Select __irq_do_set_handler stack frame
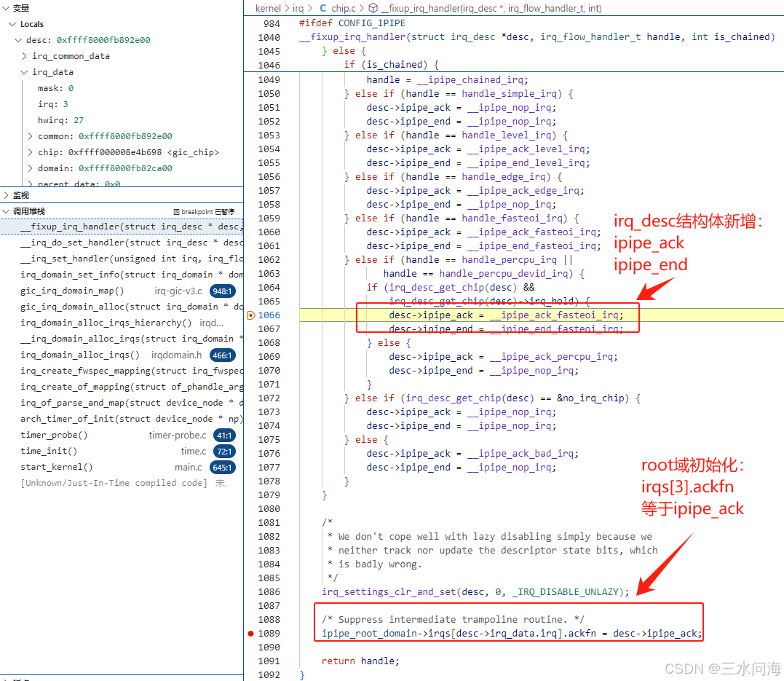The height and width of the screenshot is (681, 784). 122,243
